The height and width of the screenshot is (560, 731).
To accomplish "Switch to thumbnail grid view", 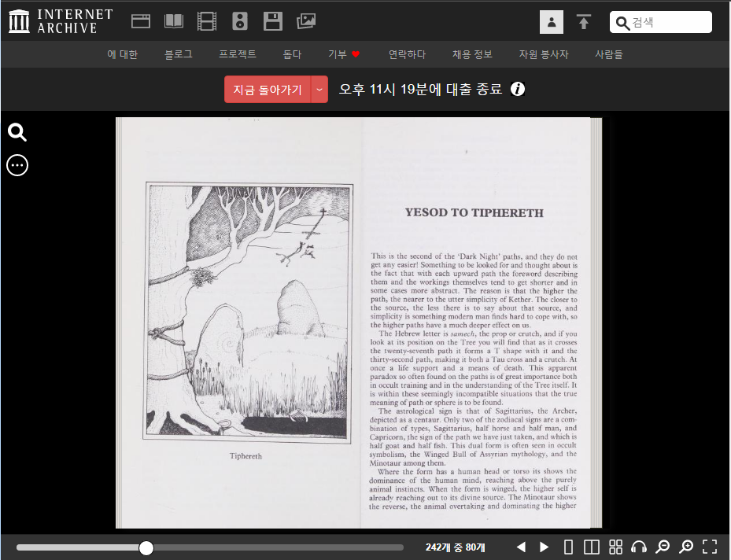I will coord(616,547).
